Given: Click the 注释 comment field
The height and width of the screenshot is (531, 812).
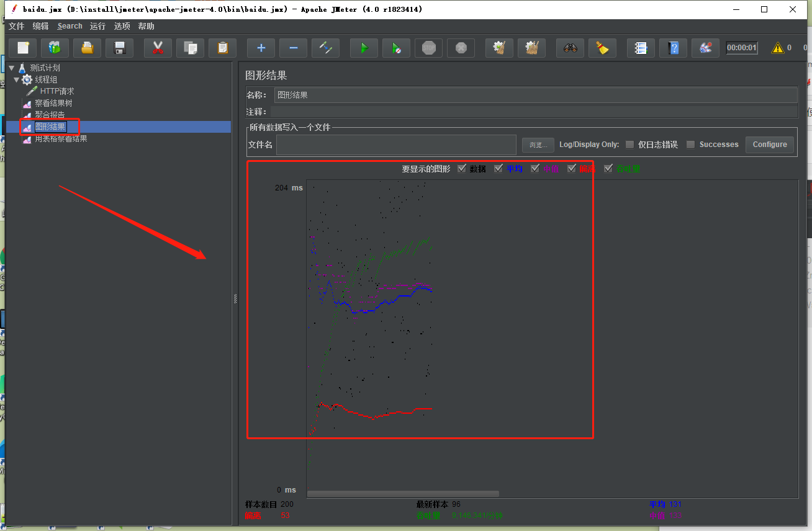Looking at the screenshot, I should click(534, 112).
